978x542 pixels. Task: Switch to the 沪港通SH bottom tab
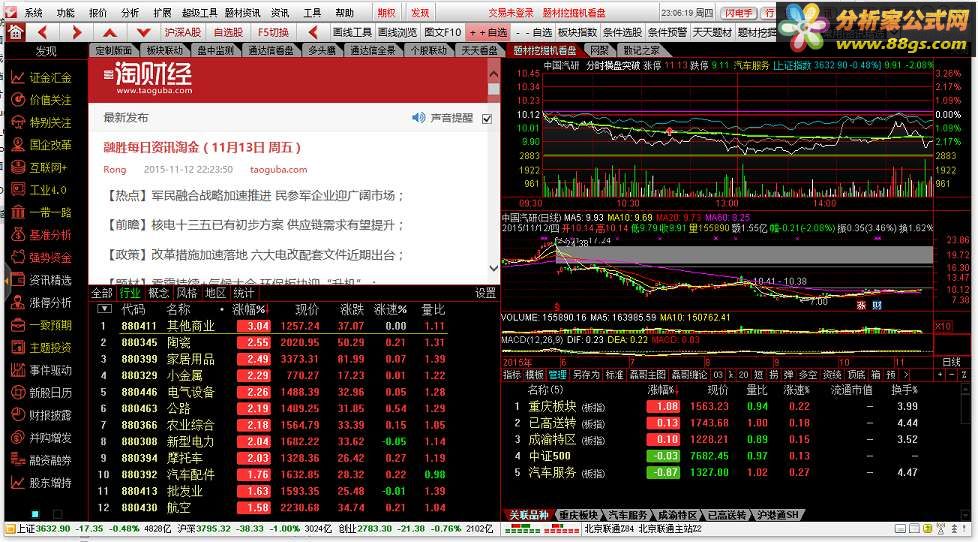tap(777, 515)
